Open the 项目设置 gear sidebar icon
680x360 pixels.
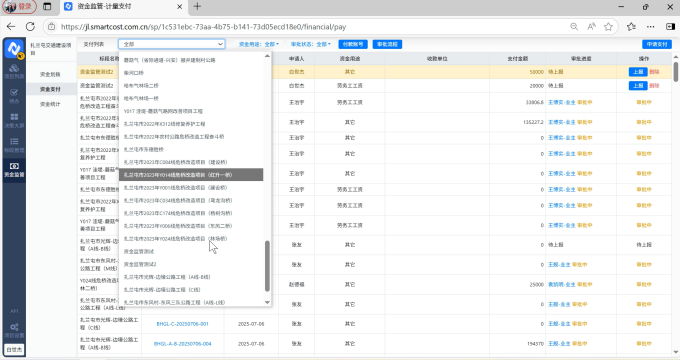14,330
